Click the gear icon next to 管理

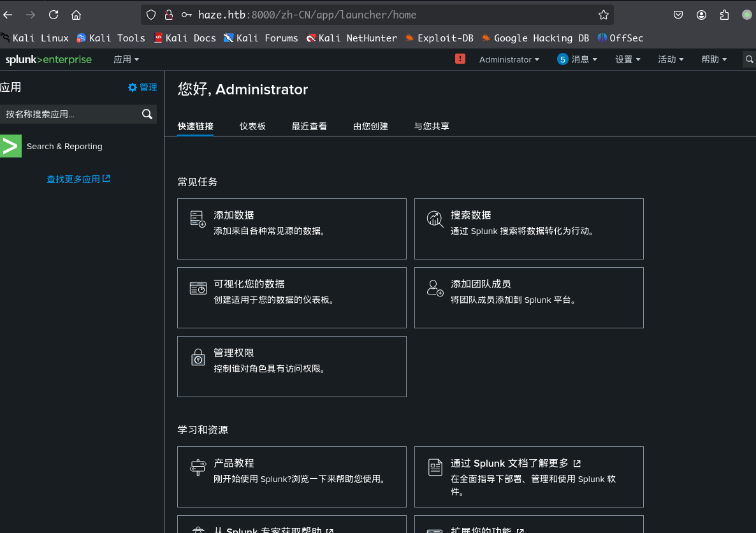(x=133, y=87)
